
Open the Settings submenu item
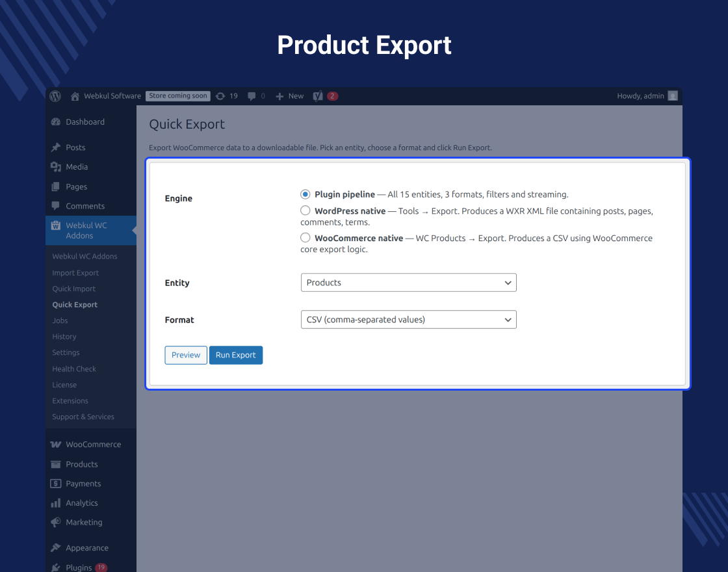(x=66, y=352)
